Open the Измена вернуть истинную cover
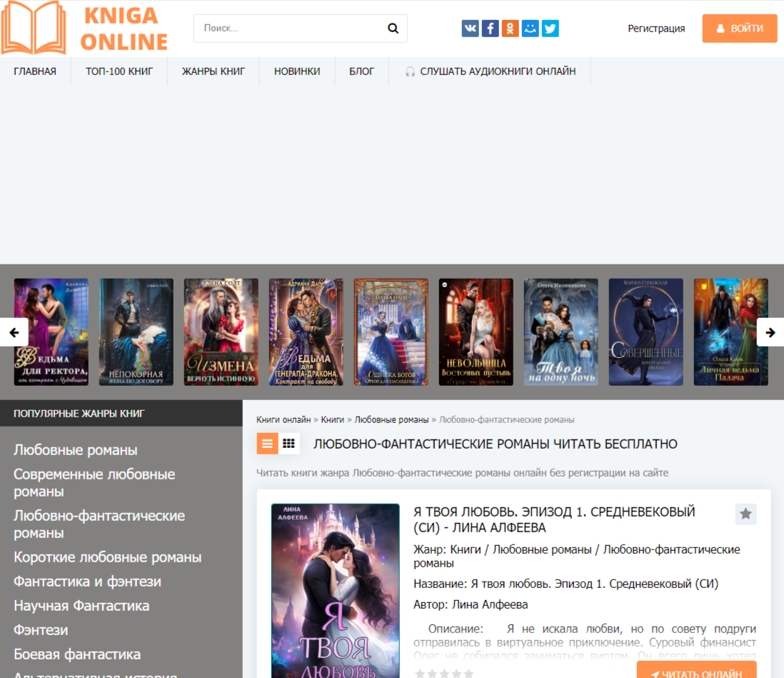This screenshot has height=678, width=784. point(221,332)
